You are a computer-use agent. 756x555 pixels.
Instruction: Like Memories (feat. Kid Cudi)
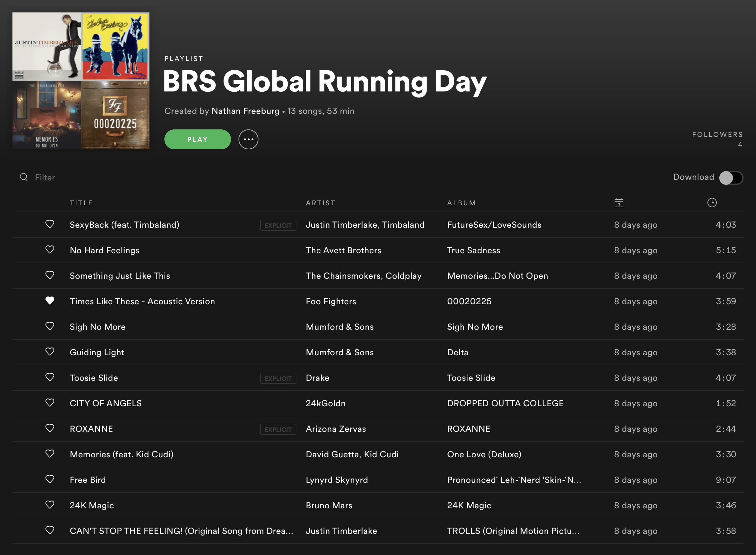click(x=50, y=454)
